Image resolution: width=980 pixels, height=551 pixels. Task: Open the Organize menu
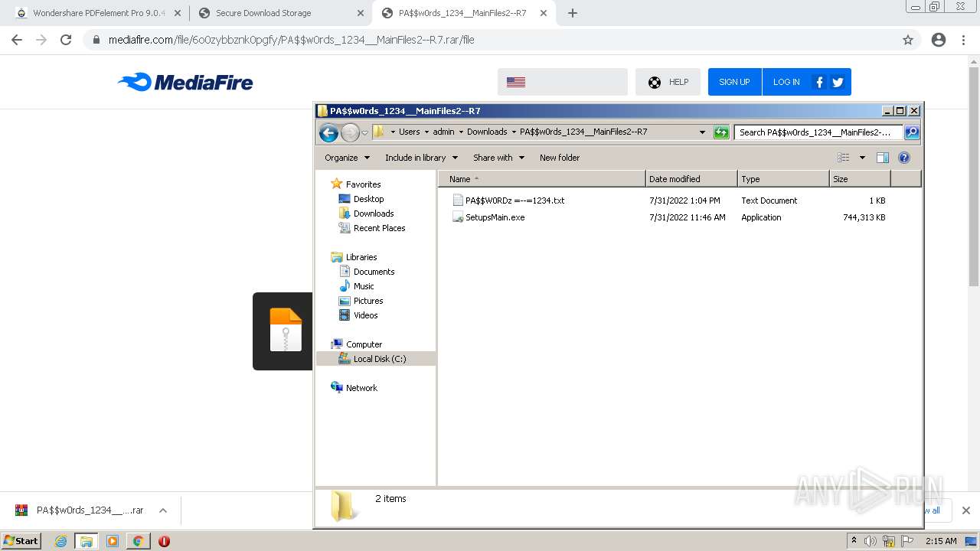(347, 158)
